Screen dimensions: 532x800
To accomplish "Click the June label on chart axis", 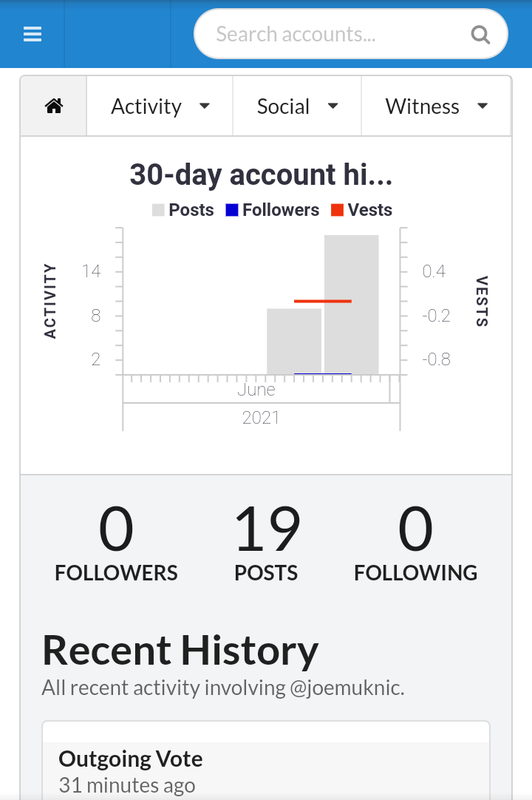I will [256, 390].
